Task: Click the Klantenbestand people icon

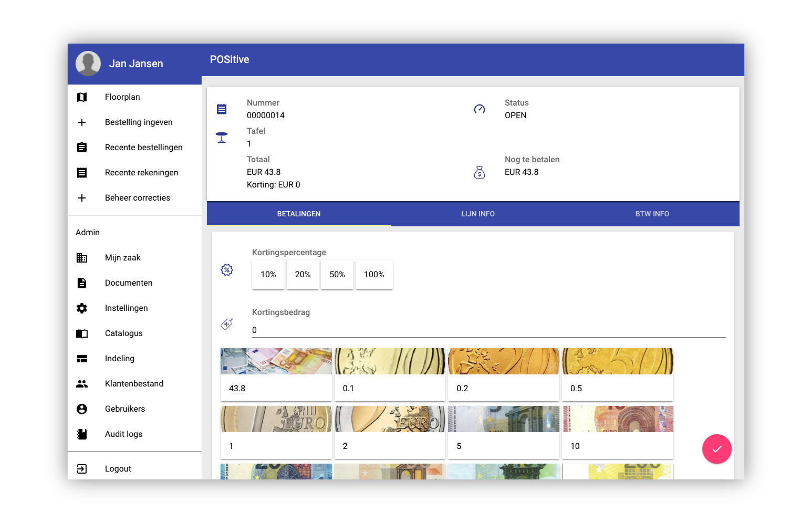Action: [x=82, y=384]
